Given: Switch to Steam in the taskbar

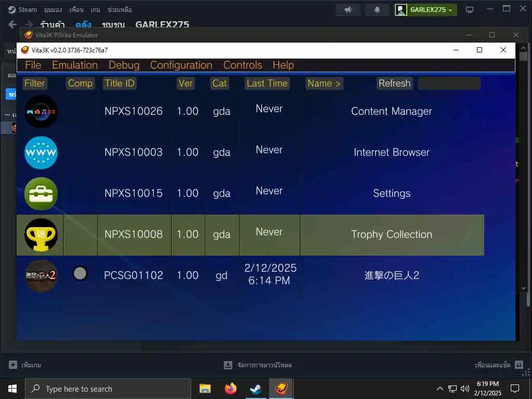Looking at the screenshot, I should coord(256,389).
